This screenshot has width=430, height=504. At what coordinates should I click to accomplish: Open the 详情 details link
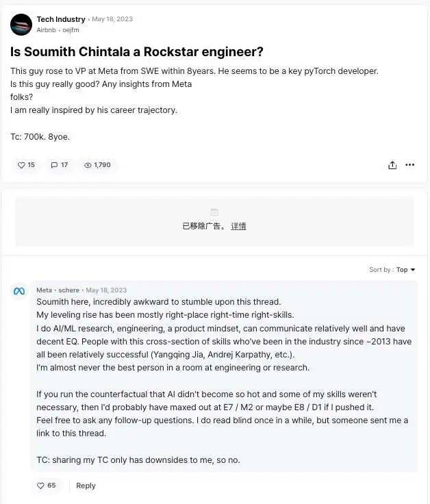238,226
